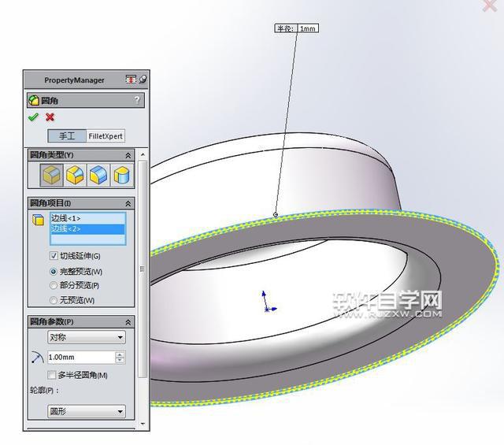
Task: Select the face fillet type icon
Action: pyautogui.click(x=98, y=175)
